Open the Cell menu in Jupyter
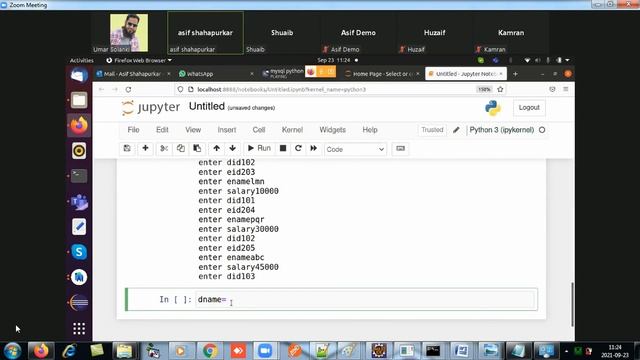This screenshot has height=360, width=640. click(259, 130)
